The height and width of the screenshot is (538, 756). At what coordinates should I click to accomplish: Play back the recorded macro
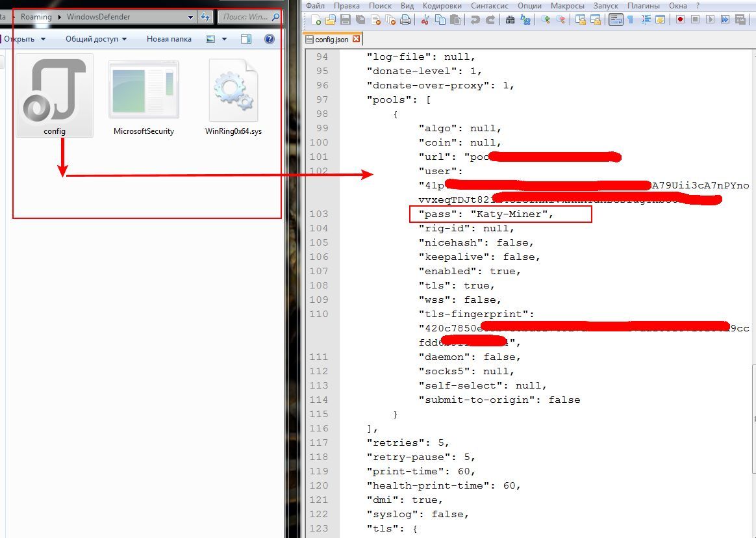(x=710, y=19)
